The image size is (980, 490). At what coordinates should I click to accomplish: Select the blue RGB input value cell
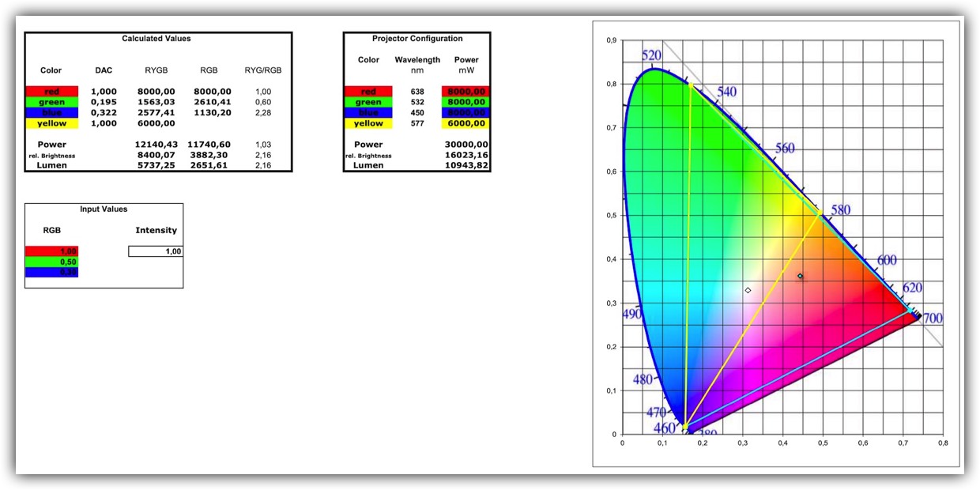click(x=51, y=272)
